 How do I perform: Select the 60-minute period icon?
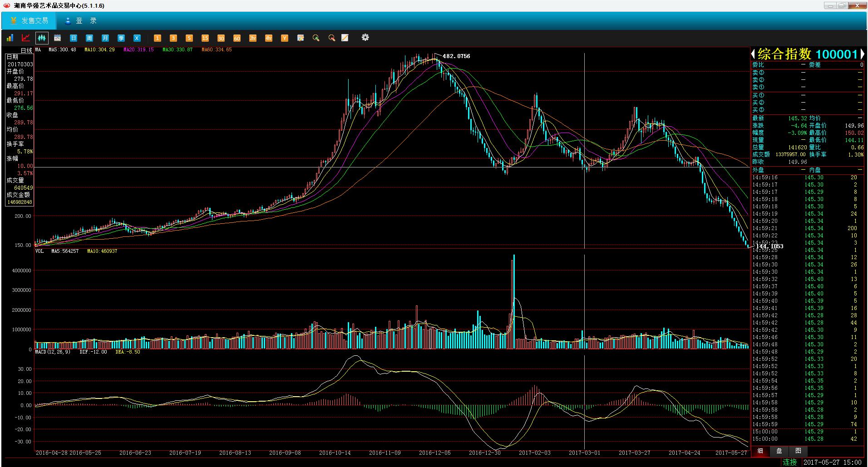tap(237, 38)
